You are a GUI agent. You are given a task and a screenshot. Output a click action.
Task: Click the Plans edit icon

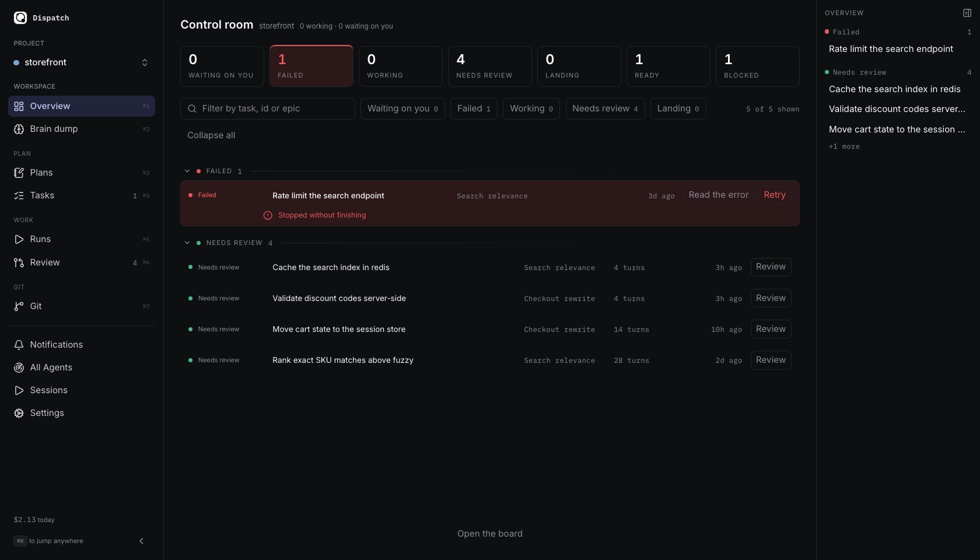tap(19, 173)
